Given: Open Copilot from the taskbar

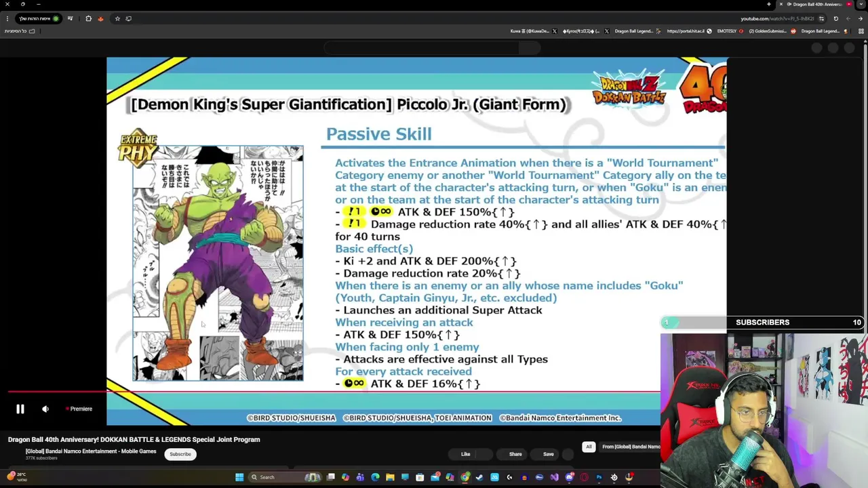Looking at the screenshot, I should pyautogui.click(x=345, y=477).
